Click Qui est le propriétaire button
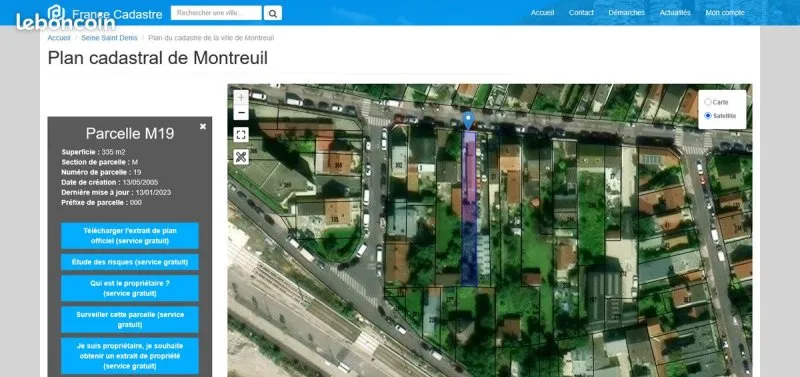 [x=130, y=288]
